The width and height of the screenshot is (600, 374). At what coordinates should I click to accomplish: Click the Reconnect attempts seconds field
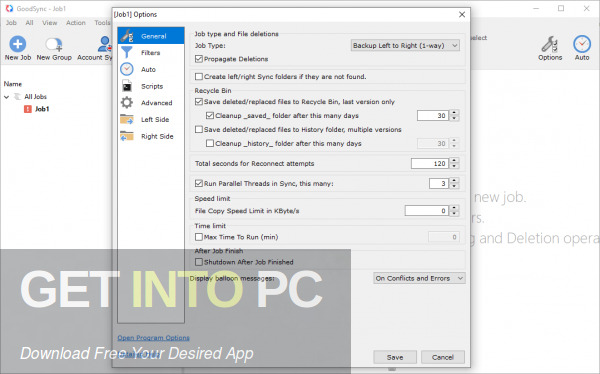point(430,163)
